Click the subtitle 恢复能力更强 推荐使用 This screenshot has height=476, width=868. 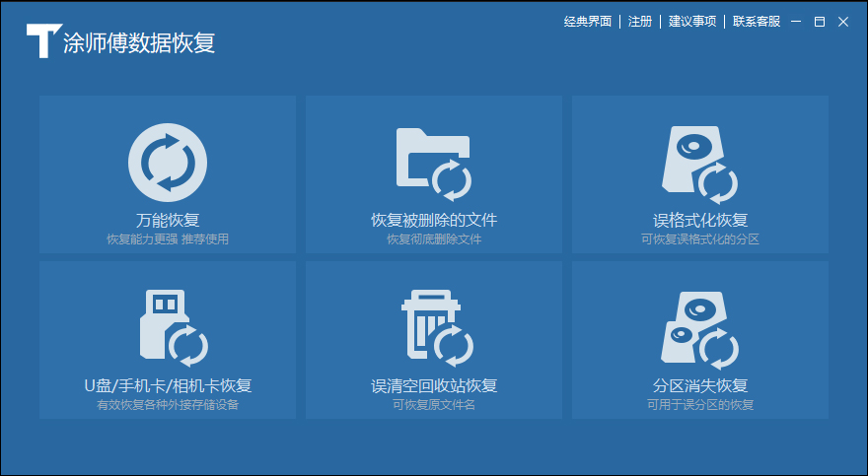point(168,239)
